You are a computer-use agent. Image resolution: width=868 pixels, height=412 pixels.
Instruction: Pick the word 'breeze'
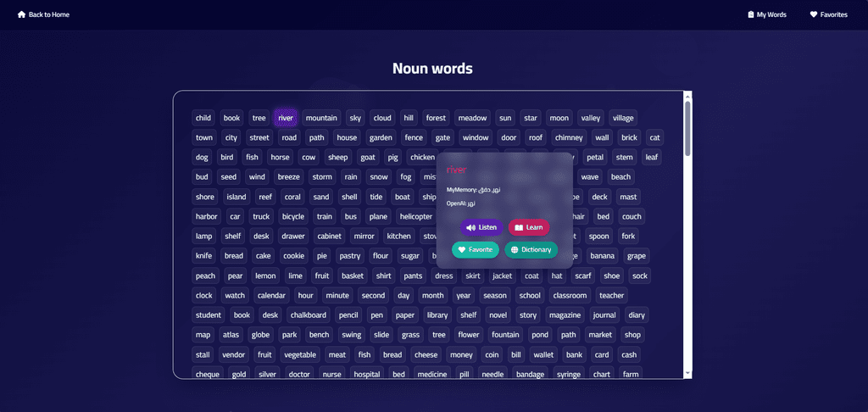288,177
